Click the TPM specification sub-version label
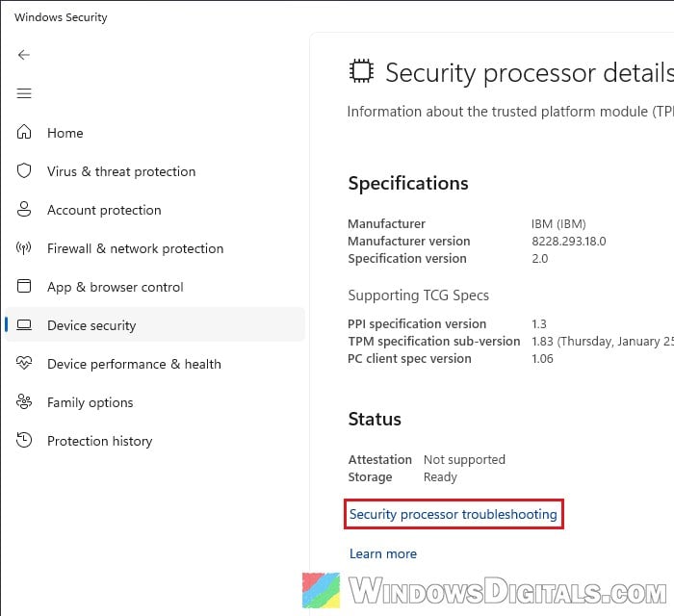 [433, 342]
